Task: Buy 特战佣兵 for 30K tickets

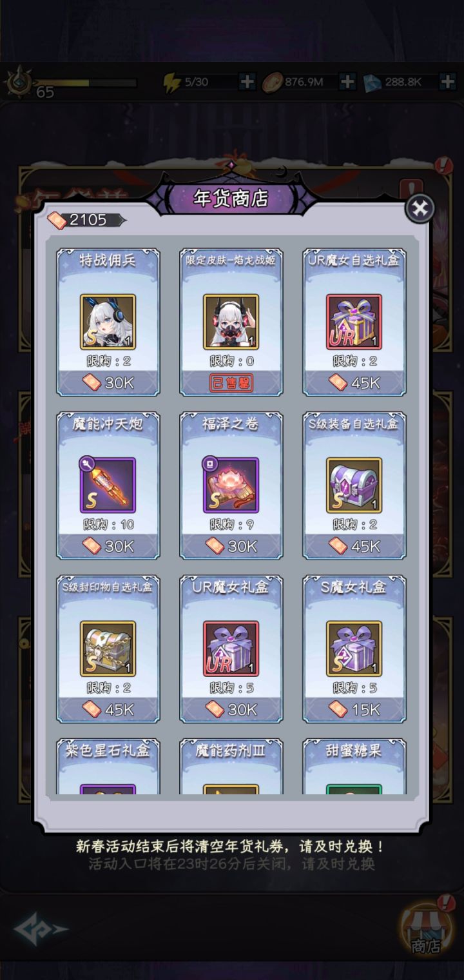Action: click(x=108, y=383)
